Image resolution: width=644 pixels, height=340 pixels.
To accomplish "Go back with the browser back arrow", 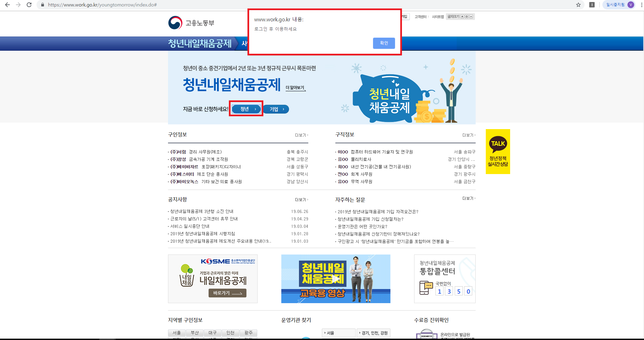I will [x=7, y=5].
